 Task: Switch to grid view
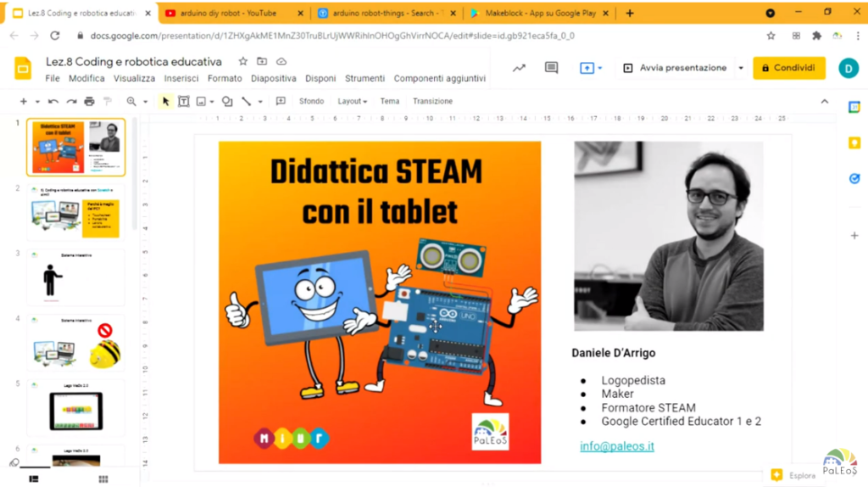pos(103,479)
